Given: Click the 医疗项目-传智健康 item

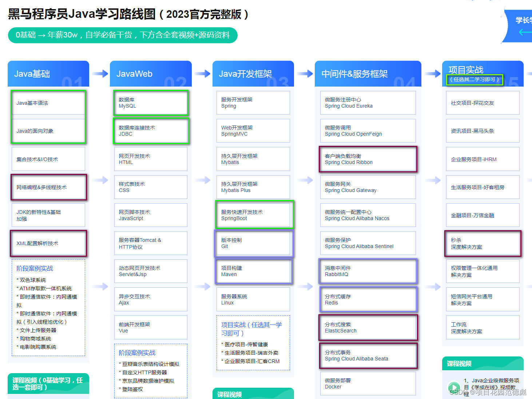Looking at the screenshot, I should (245, 344).
